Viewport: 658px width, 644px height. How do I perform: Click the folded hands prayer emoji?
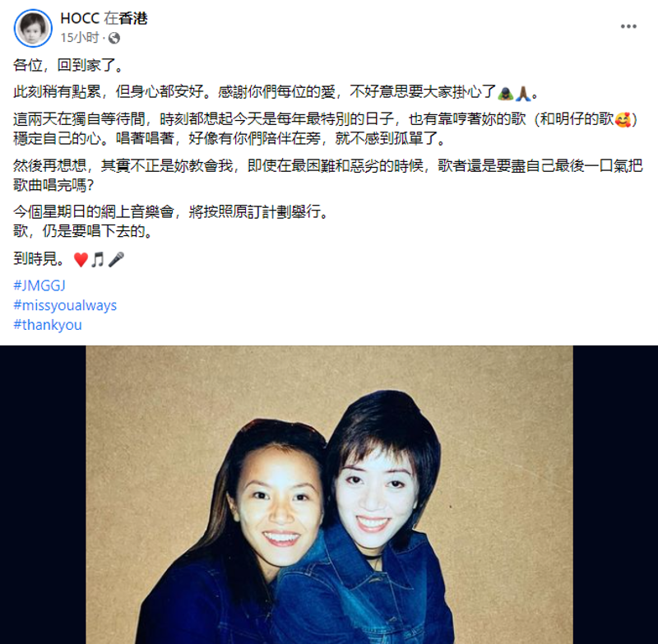tap(523, 93)
